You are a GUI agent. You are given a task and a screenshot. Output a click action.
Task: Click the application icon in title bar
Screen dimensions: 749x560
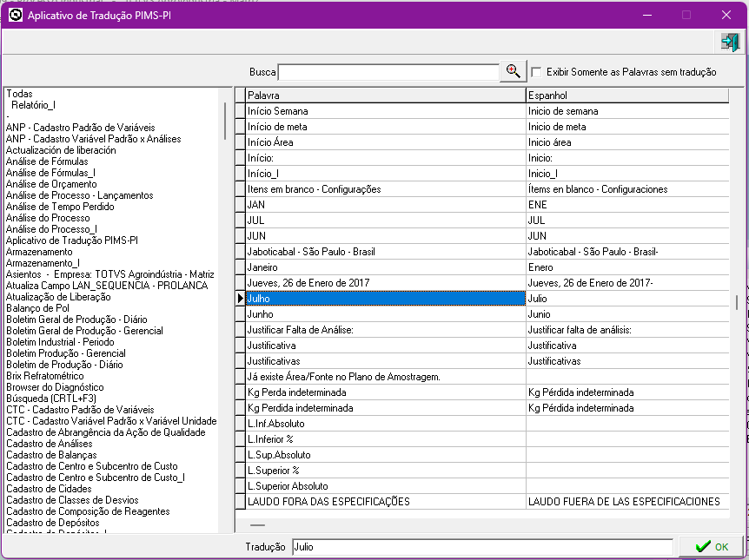pos(16,15)
